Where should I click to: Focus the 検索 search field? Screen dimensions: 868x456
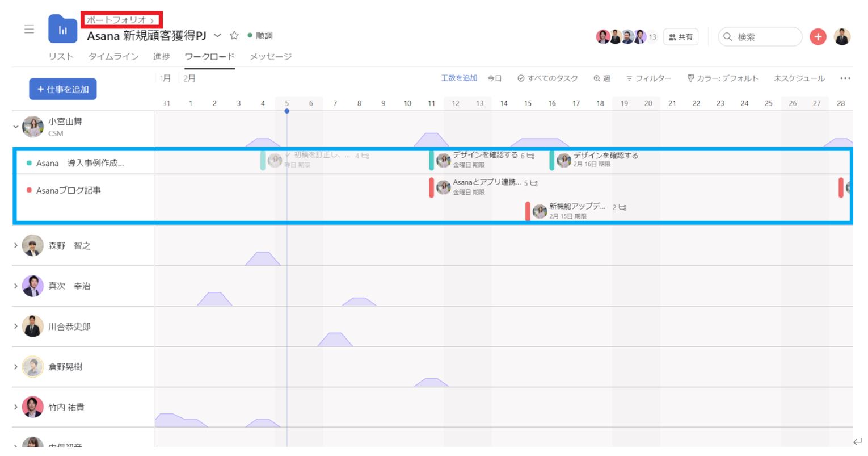760,37
